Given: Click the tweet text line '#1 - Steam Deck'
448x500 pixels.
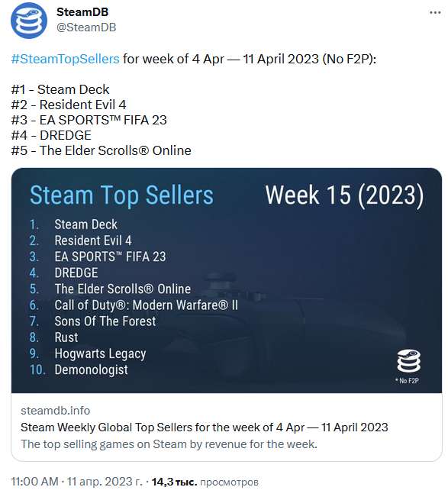Looking at the screenshot, I should pyautogui.click(x=60, y=89).
